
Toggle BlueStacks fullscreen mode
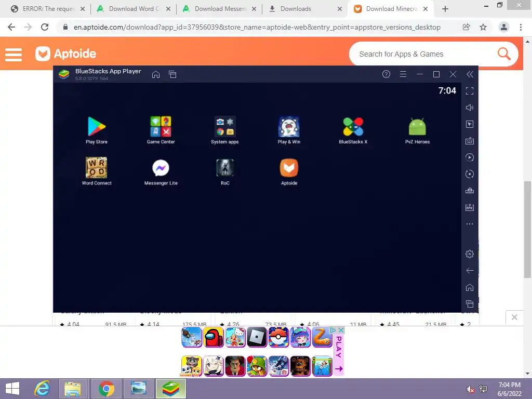coord(470,91)
